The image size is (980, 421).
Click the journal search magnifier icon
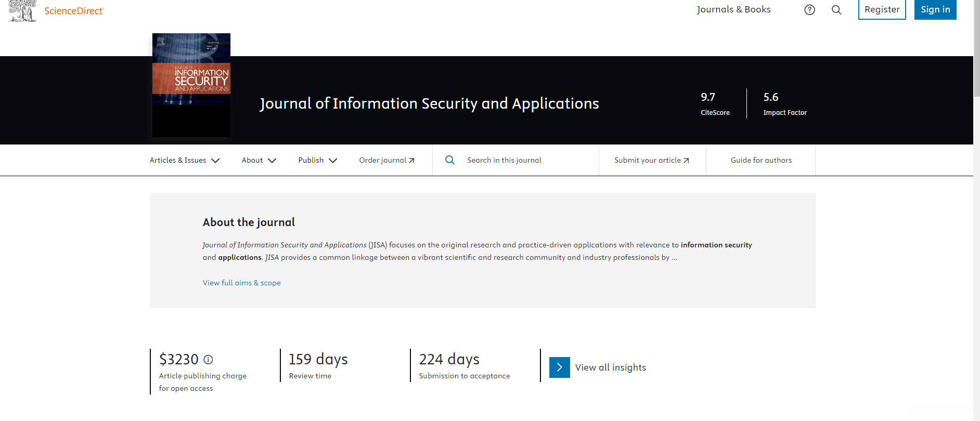click(450, 160)
